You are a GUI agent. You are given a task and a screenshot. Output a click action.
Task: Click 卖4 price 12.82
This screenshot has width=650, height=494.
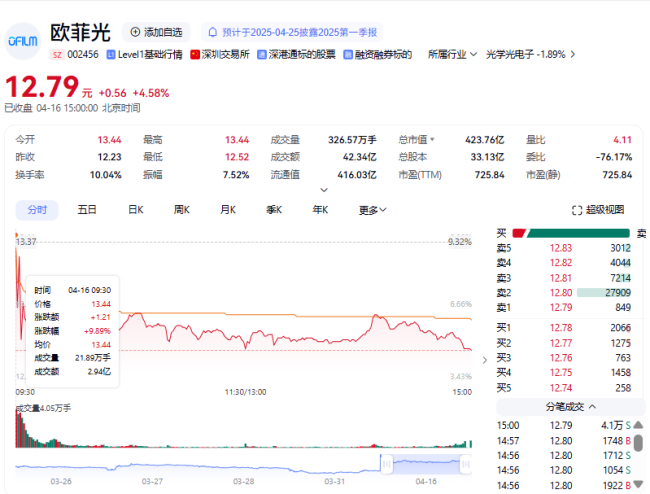[x=560, y=263]
